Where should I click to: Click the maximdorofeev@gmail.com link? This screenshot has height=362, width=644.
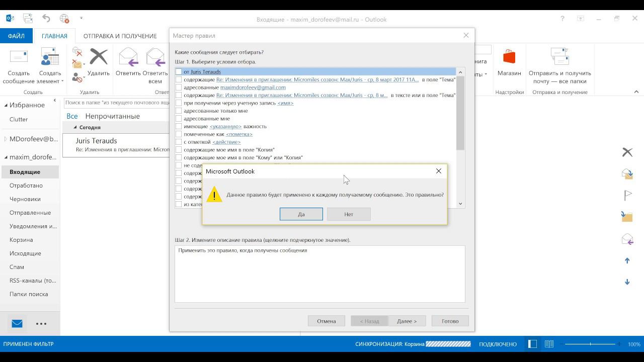[x=253, y=87]
